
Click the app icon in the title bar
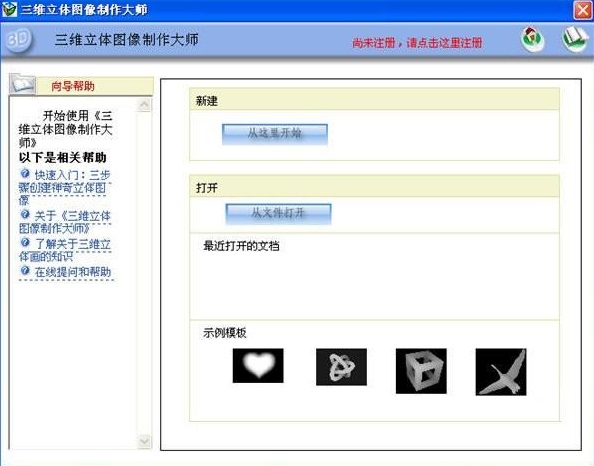point(9,9)
